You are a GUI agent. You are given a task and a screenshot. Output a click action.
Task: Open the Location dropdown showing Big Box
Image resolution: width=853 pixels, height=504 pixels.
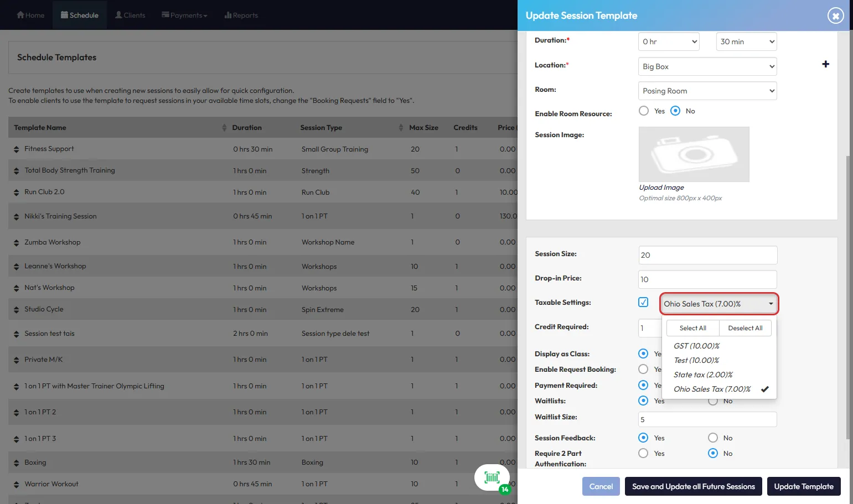(x=707, y=66)
